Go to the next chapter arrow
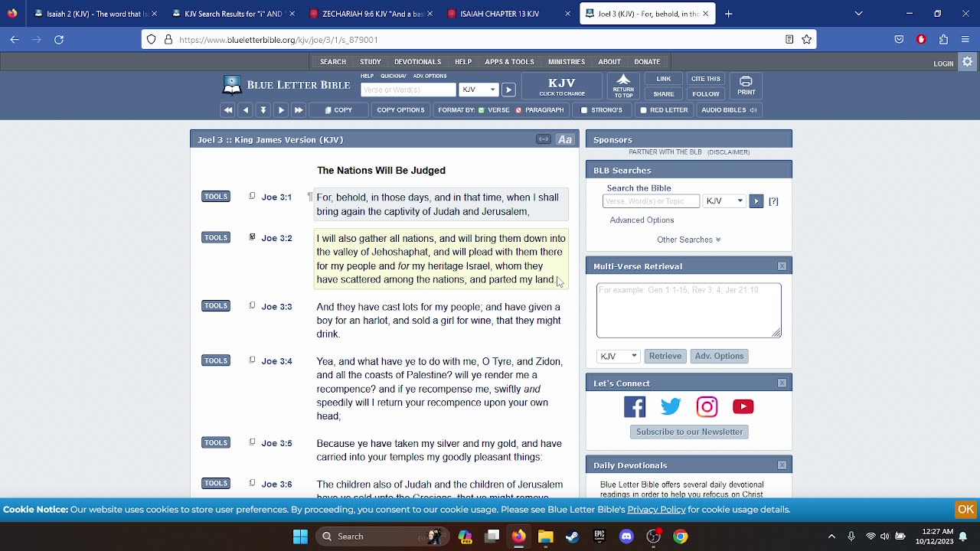This screenshot has width=980, height=551. pyautogui.click(x=281, y=110)
